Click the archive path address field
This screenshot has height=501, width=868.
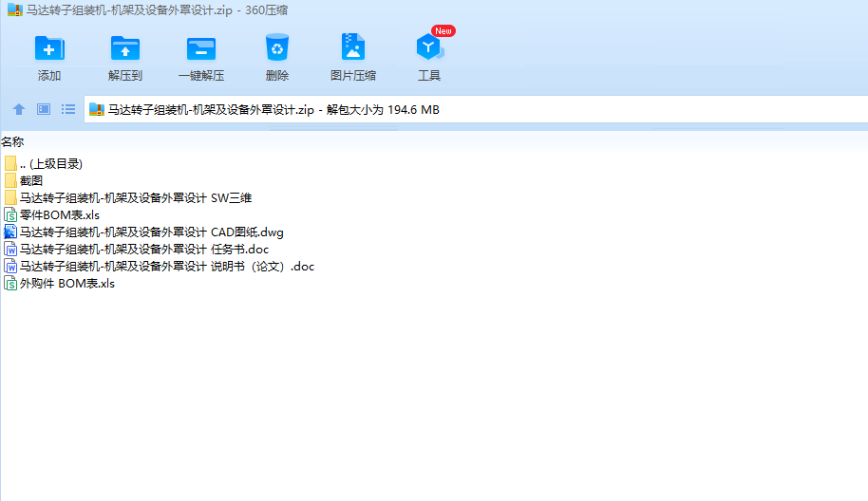coord(476,109)
